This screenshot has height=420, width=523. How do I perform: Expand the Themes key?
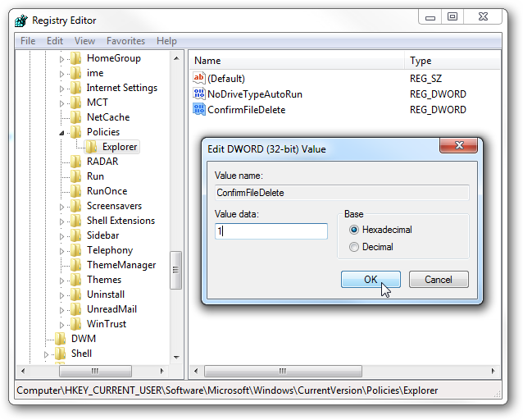(x=61, y=281)
